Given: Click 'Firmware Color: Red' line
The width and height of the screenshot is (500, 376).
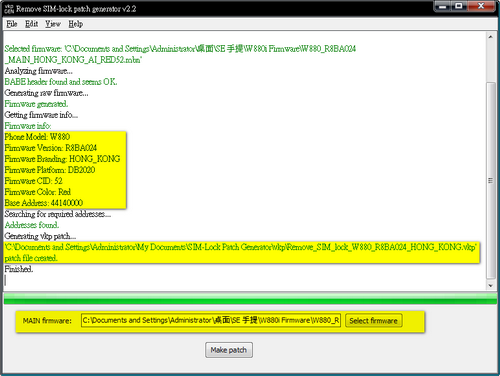Looking at the screenshot, I should click(x=38, y=192).
